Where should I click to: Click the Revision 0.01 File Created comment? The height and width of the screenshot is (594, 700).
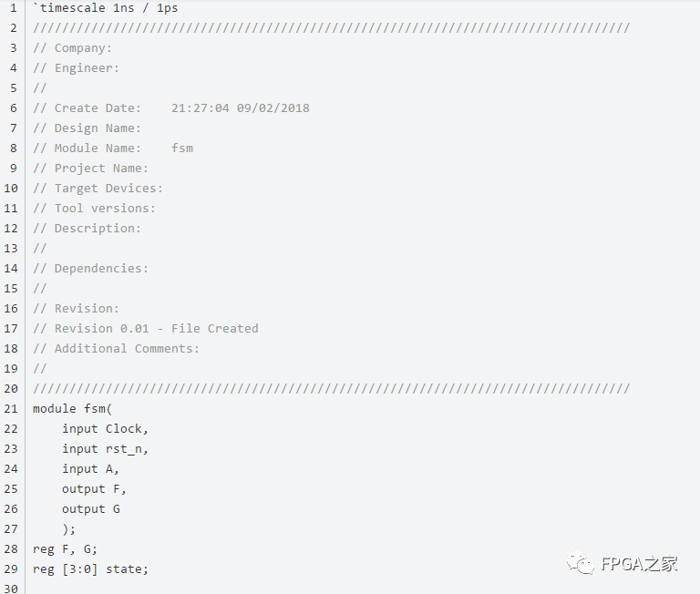(146, 328)
